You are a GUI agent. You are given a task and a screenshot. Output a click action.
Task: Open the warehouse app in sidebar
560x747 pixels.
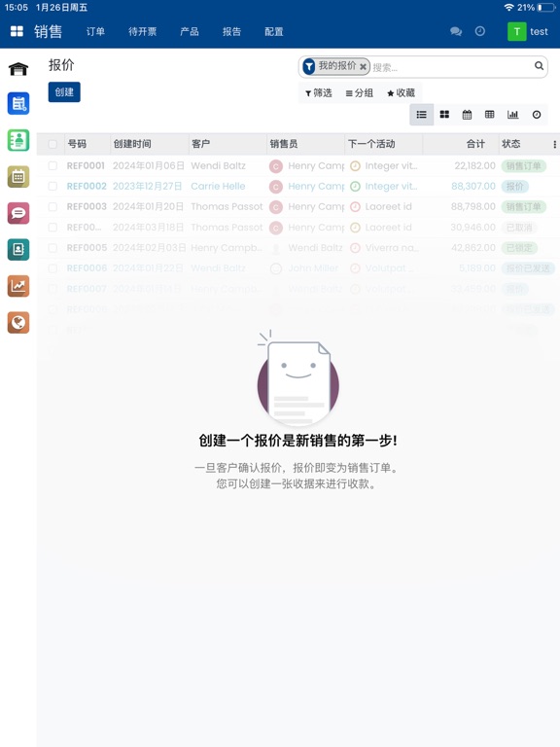pos(18,69)
